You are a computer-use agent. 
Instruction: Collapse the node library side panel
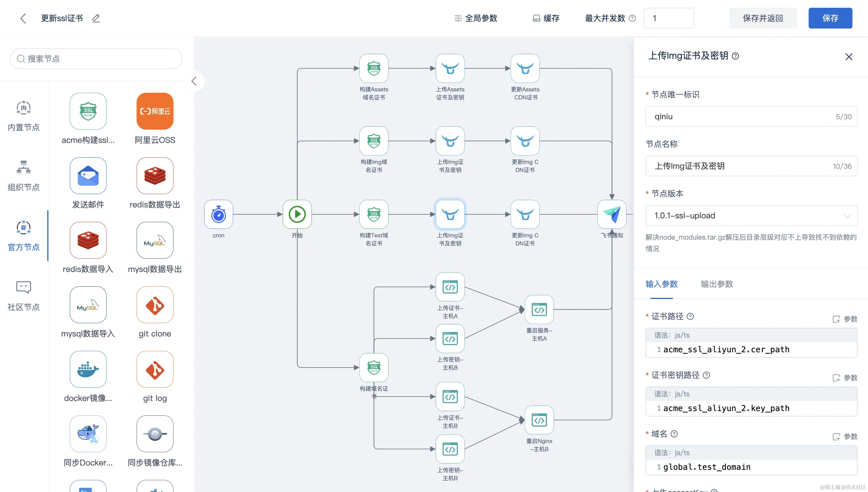click(194, 81)
